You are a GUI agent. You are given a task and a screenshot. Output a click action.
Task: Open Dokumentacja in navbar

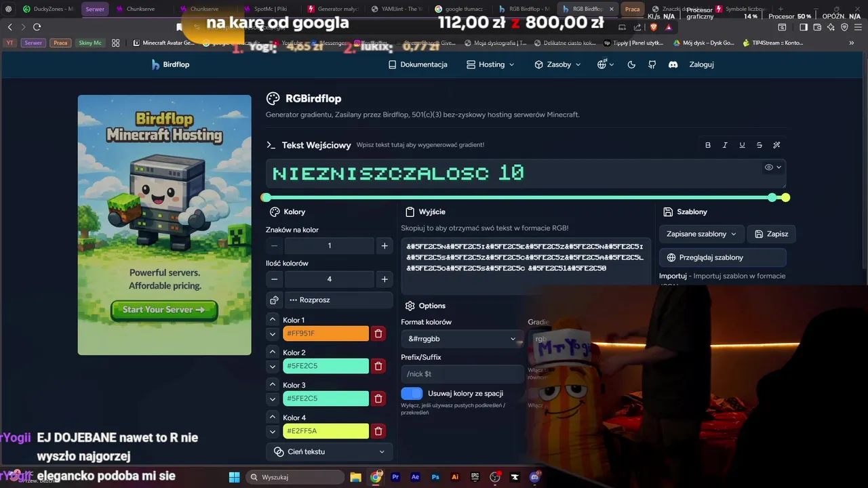pyautogui.click(x=418, y=64)
